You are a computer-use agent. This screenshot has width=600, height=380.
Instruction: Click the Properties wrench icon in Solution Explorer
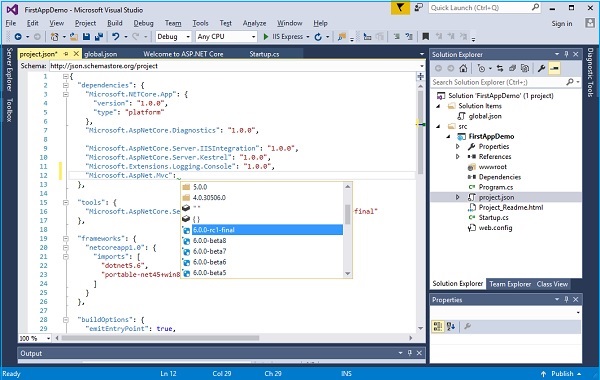[x=541, y=68]
